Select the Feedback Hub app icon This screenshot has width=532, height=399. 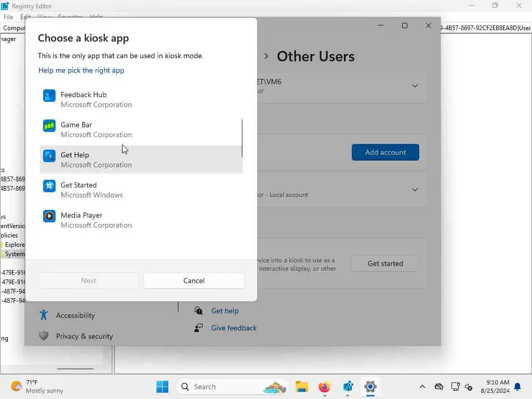(49, 96)
